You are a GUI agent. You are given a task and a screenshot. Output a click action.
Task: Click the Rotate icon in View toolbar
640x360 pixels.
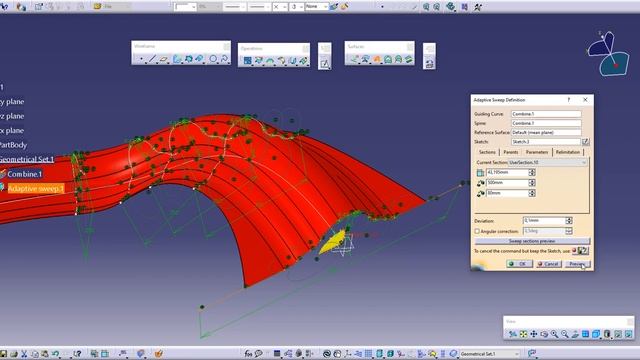(544, 334)
